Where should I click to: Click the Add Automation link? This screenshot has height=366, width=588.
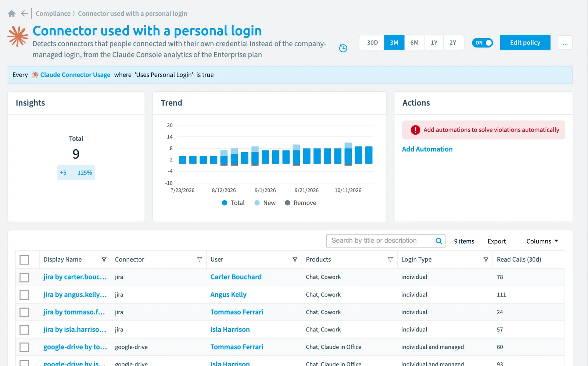[x=427, y=149]
